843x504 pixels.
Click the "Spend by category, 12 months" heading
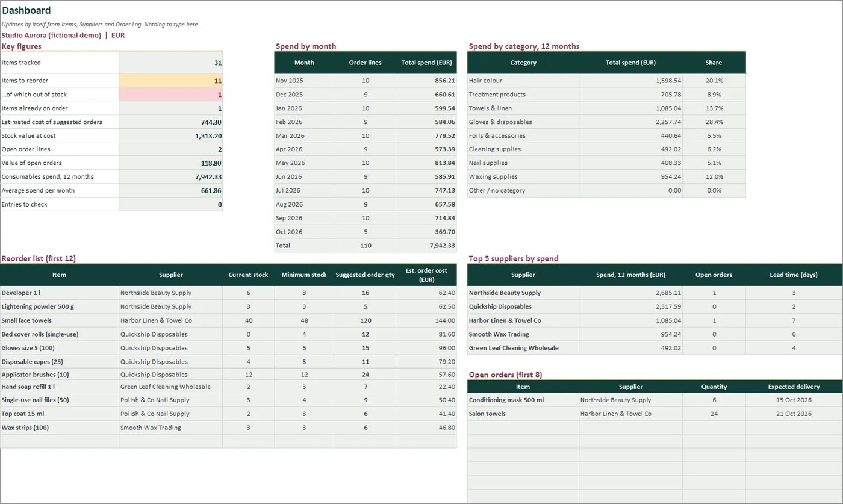[x=524, y=46]
